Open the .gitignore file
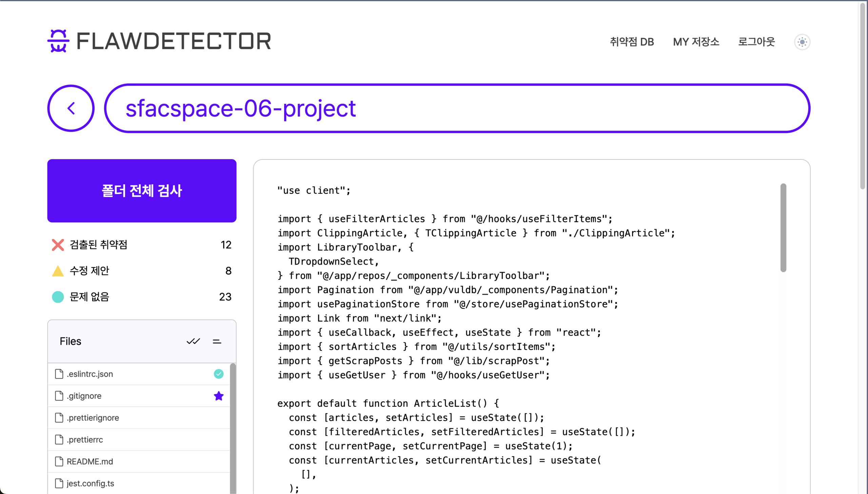Viewport: 868px width, 494px height. 139,396
